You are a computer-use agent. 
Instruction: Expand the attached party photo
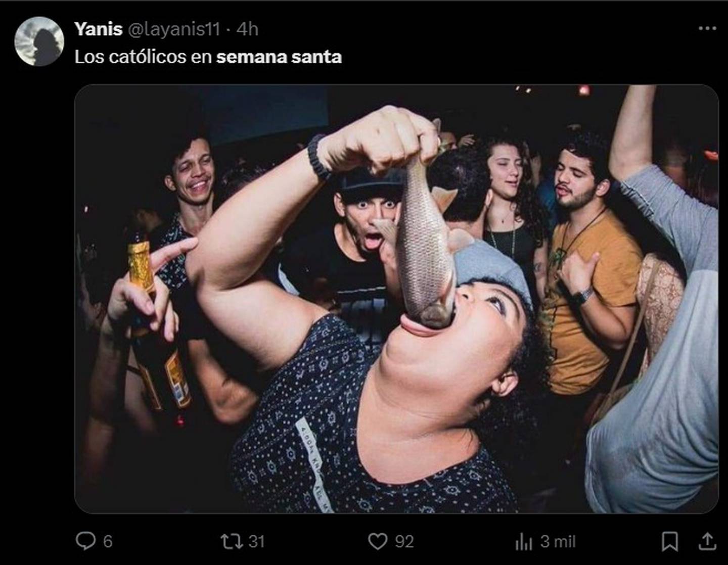pyautogui.click(x=396, y=299)
